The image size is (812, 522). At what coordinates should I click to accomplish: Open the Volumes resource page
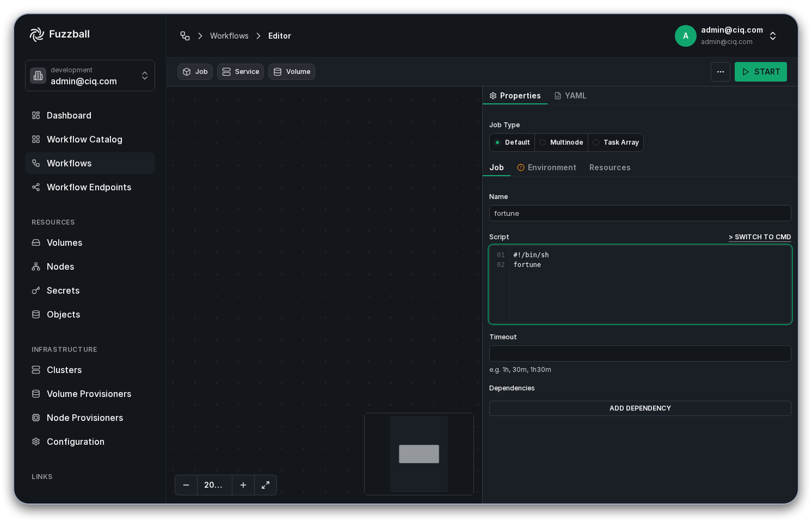click(90, 243)
